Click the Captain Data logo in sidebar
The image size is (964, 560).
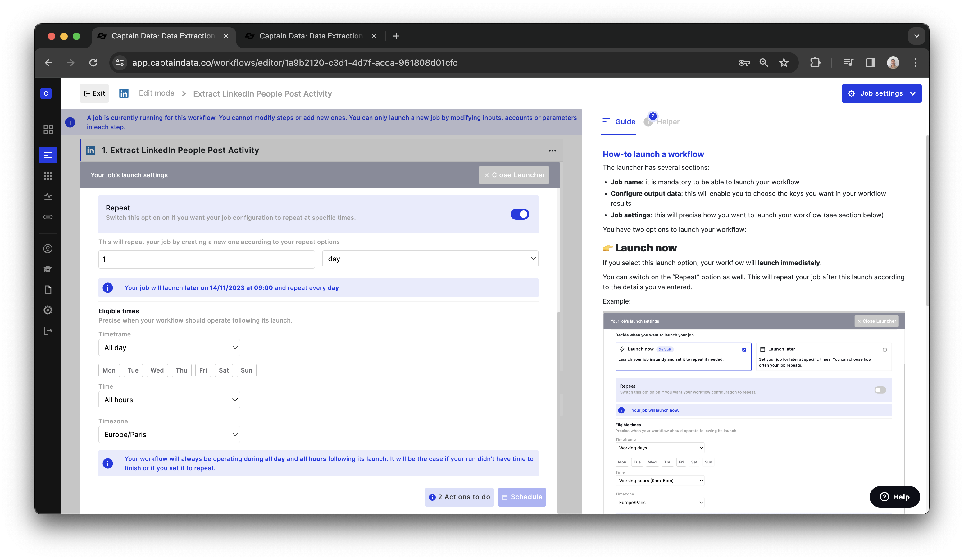[46, 93]
